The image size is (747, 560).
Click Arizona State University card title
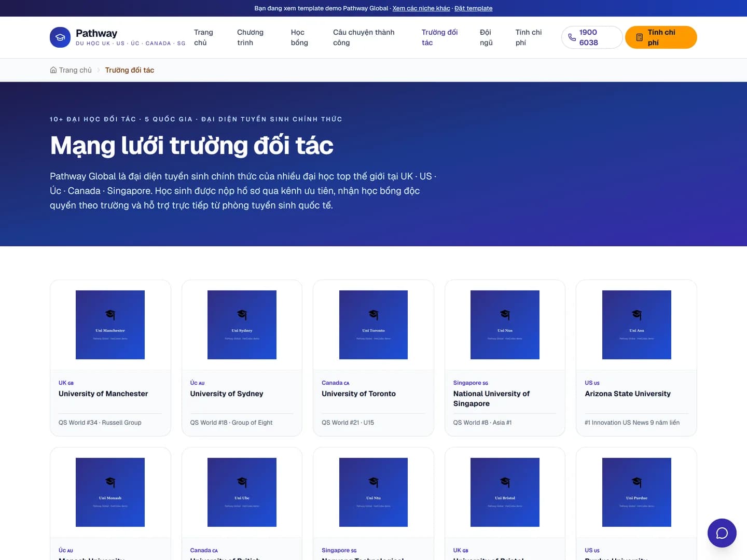coord(628,394)
